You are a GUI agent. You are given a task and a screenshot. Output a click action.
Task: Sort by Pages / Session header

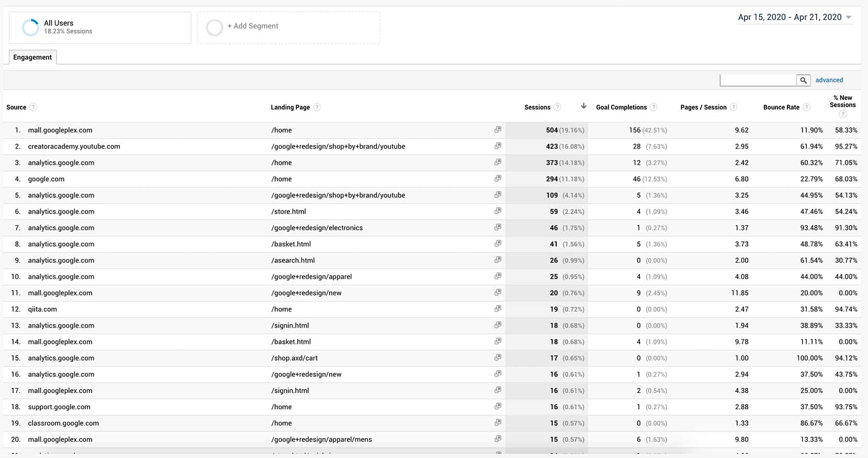(x=704, y=107)
